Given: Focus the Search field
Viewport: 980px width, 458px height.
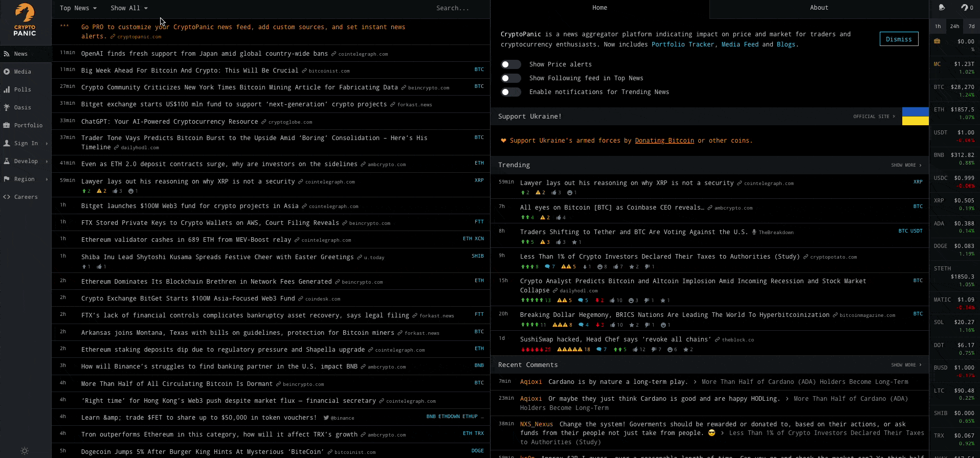Looking at the screenshot, I should [452, 8].
